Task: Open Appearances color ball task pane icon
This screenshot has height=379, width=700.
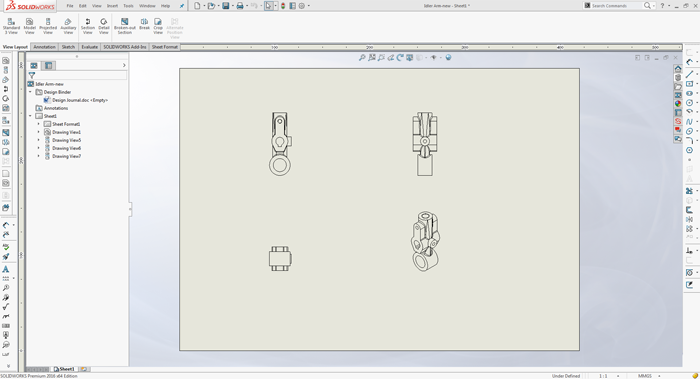Action: (678, 104)
